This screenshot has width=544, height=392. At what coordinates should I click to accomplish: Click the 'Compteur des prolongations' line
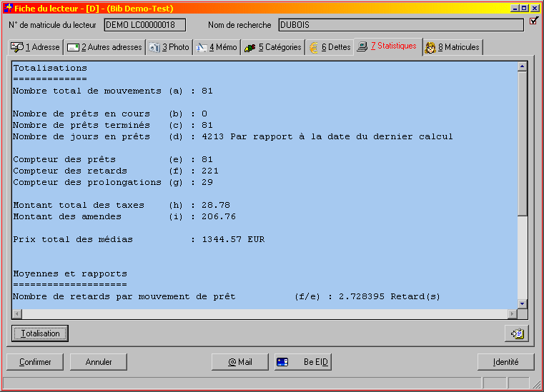(113, 183)
